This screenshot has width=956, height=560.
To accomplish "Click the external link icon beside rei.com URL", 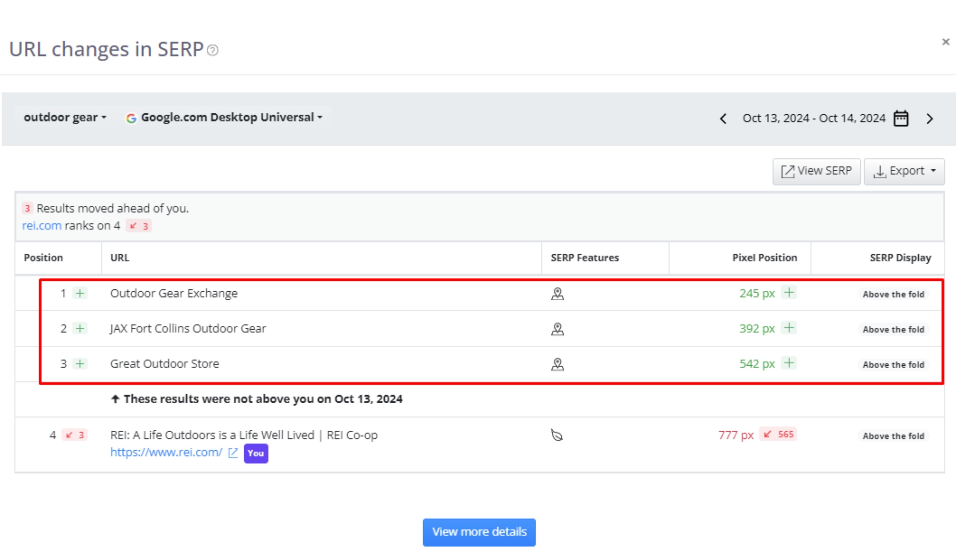I will pyautogui.click(x=233, y=453).
